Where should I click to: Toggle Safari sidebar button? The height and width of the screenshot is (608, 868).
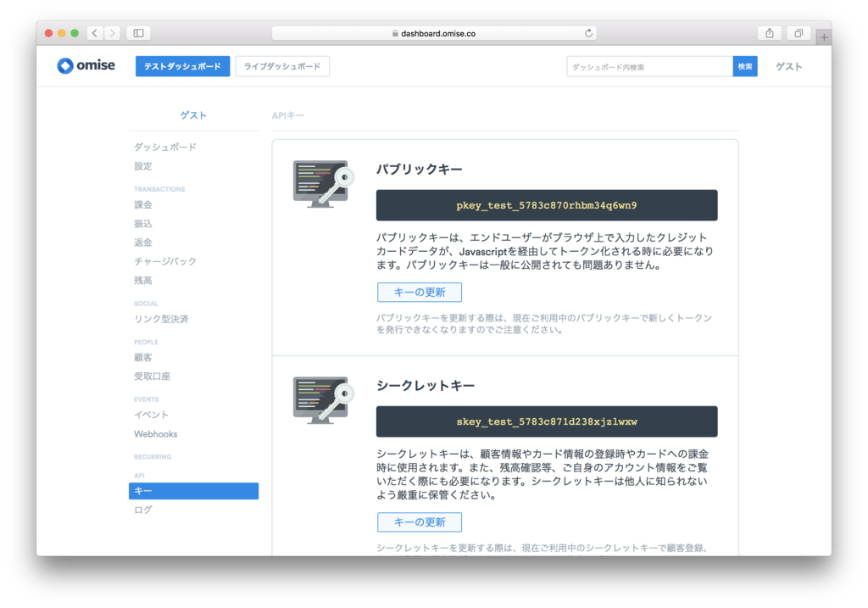[138, 33]
